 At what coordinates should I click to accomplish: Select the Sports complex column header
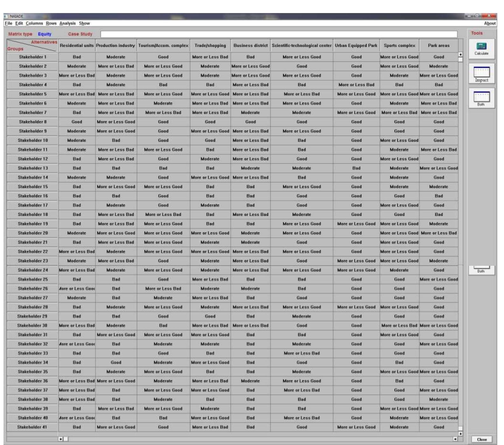(x=399, y=46)
